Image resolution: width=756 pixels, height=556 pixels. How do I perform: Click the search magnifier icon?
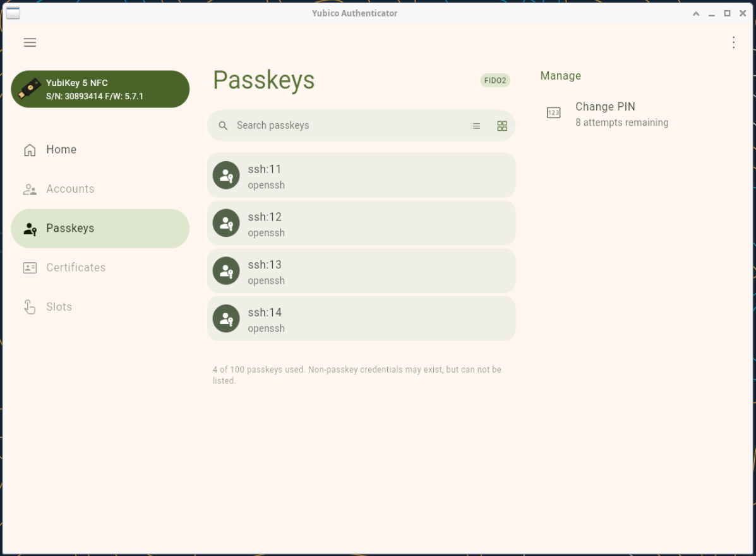coord(223,126)
